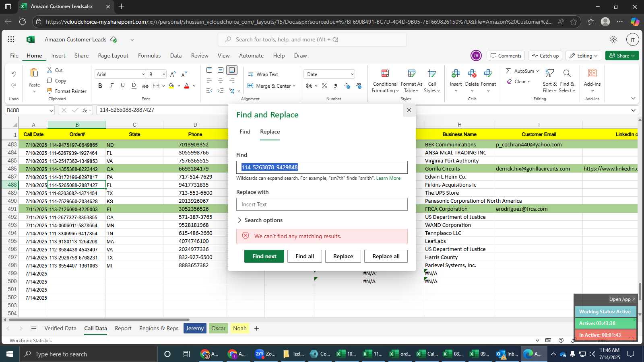The image size is (644, 362).
Task: Decrease font size with the A-down icon
Action: 184,74
